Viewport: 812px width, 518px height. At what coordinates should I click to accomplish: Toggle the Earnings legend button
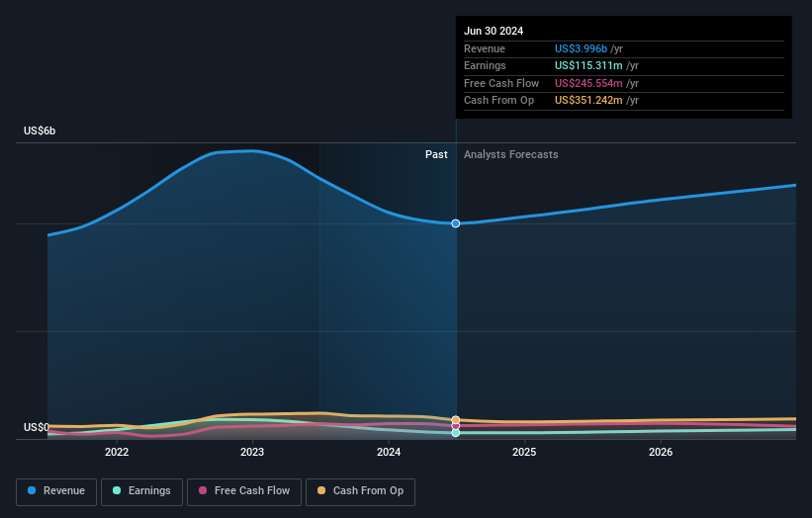(141, 491)
